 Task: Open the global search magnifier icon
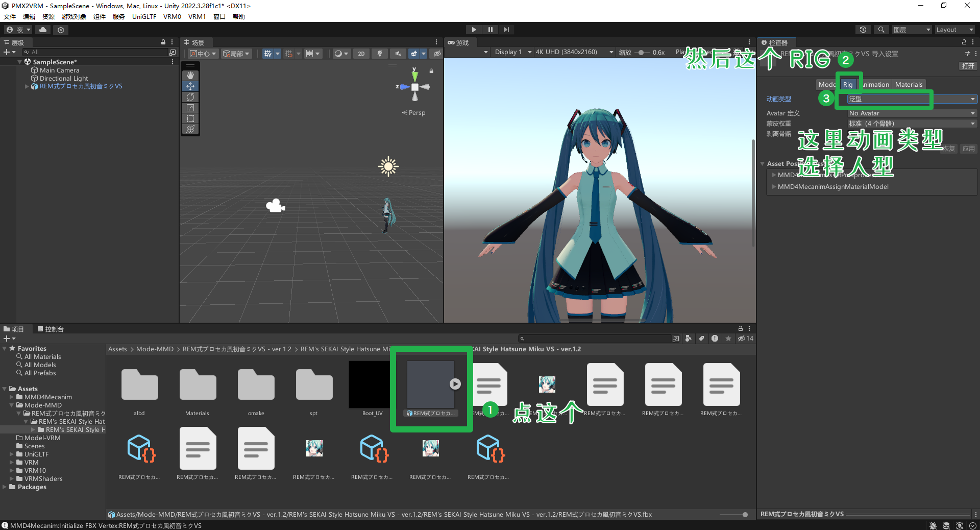881,30
